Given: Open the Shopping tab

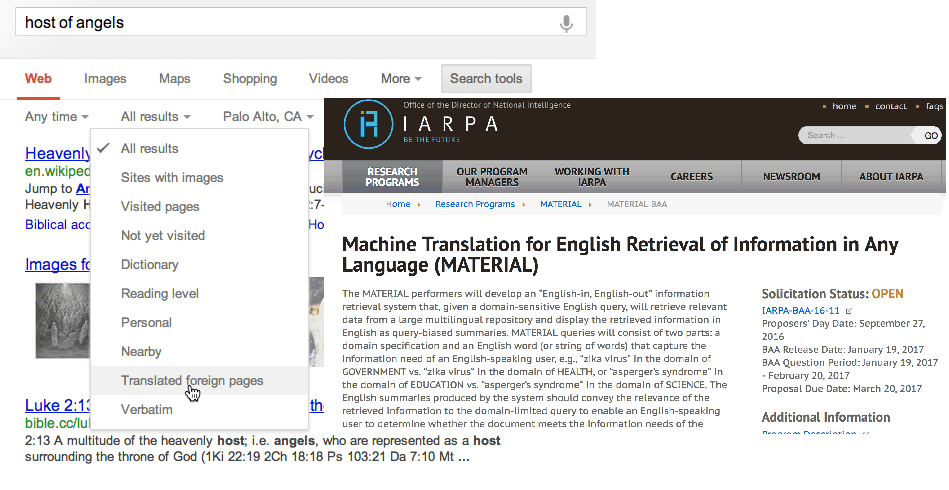Looking at the screenshot, I should pyautogui.click(x=250, y=79).
